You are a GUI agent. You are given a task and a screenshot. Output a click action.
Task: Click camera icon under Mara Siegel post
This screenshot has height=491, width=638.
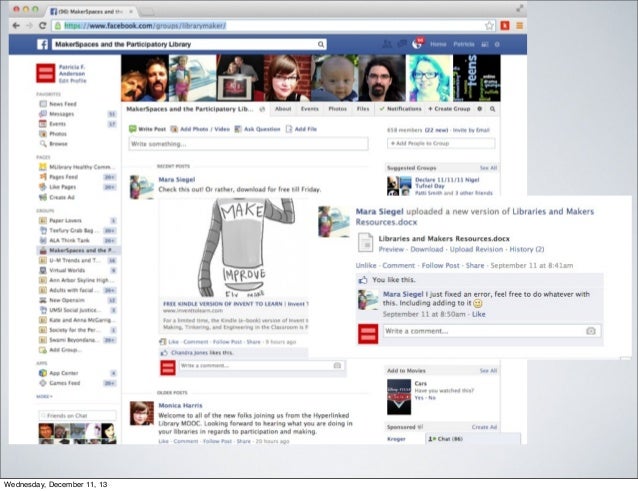pos(337,366)
